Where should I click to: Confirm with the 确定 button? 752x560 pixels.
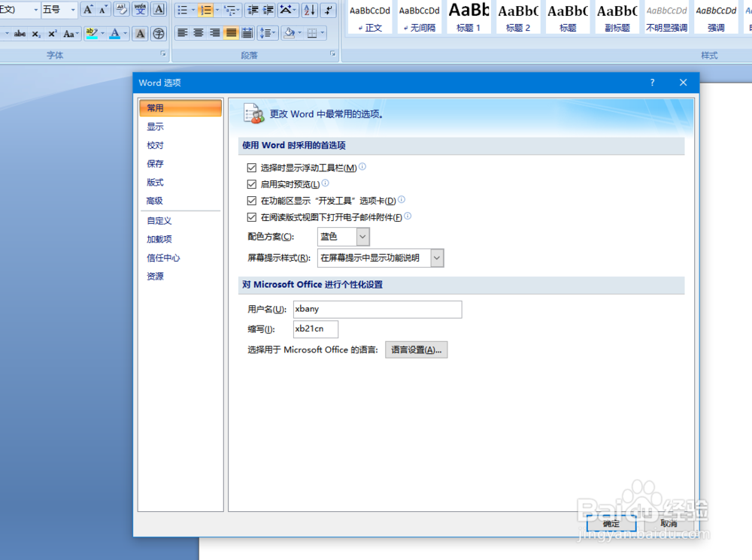click(611, 524)
